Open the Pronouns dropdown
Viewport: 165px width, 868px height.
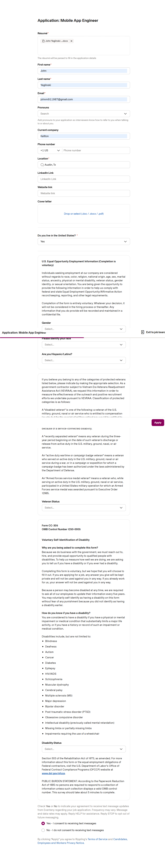[84, 114]
